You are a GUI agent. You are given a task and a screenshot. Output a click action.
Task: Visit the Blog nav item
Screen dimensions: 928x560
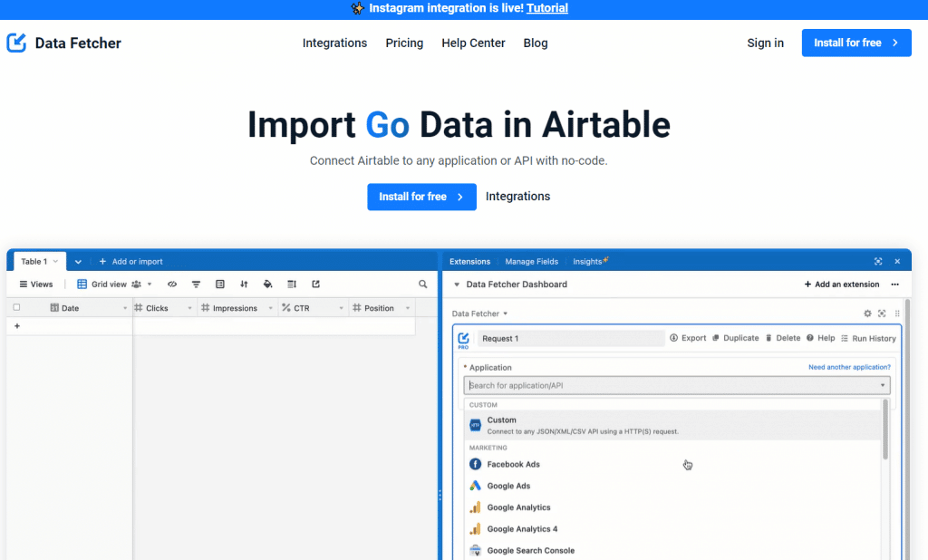[536, 43]
